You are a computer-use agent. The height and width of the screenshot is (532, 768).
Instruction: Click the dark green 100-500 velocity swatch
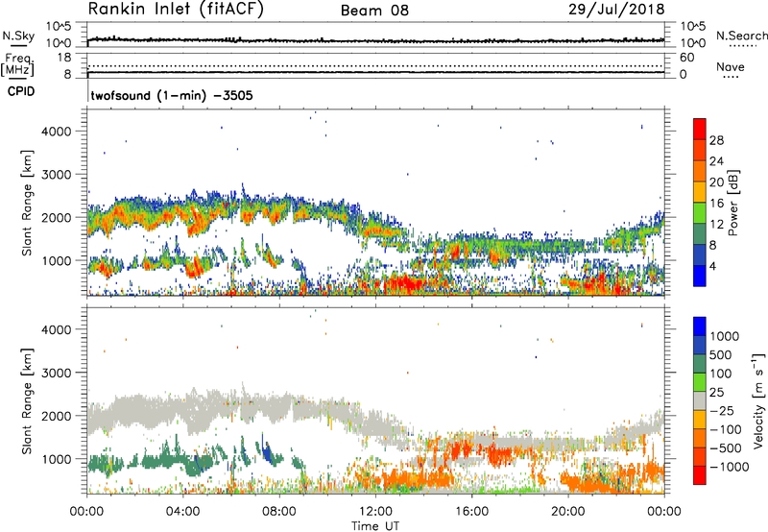pos(700,364)
